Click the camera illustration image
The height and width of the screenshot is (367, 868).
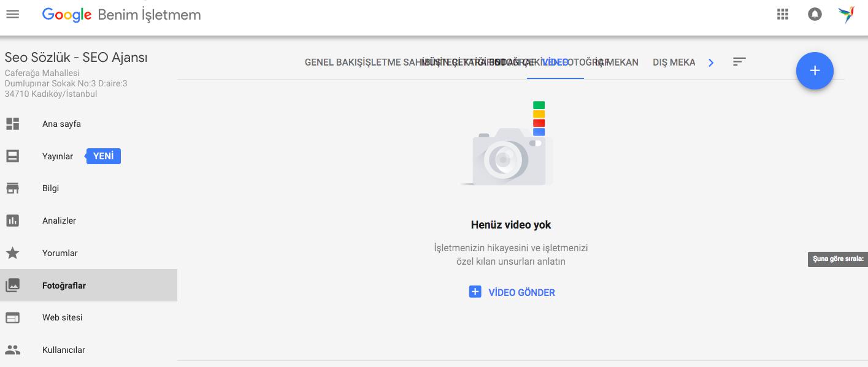tap(507, 151)
